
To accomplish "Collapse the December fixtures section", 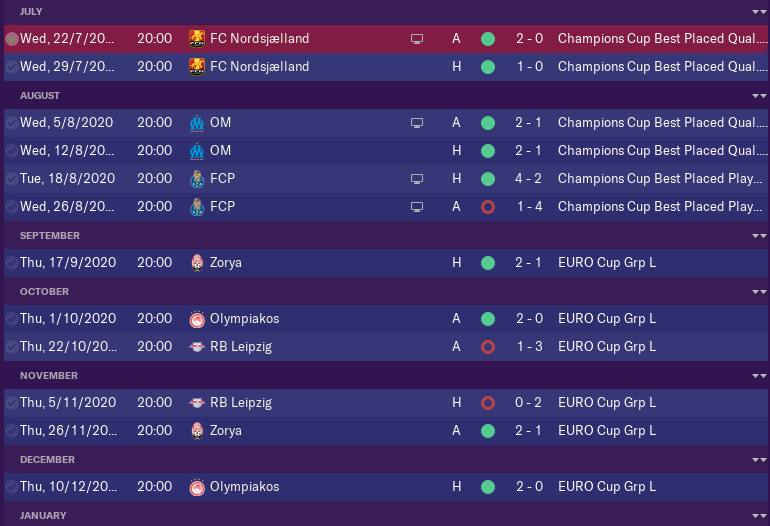I will (x=757, y=459).
